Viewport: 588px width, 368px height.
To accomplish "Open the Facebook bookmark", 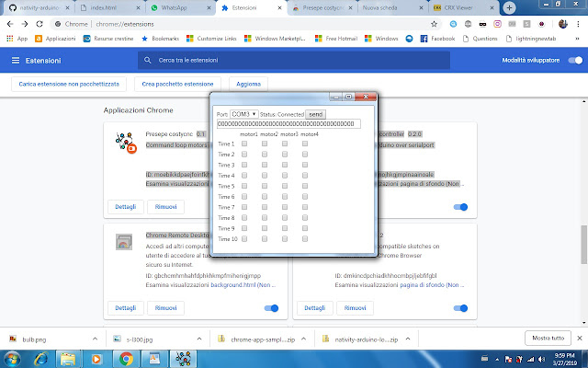I will coord(437,39).
